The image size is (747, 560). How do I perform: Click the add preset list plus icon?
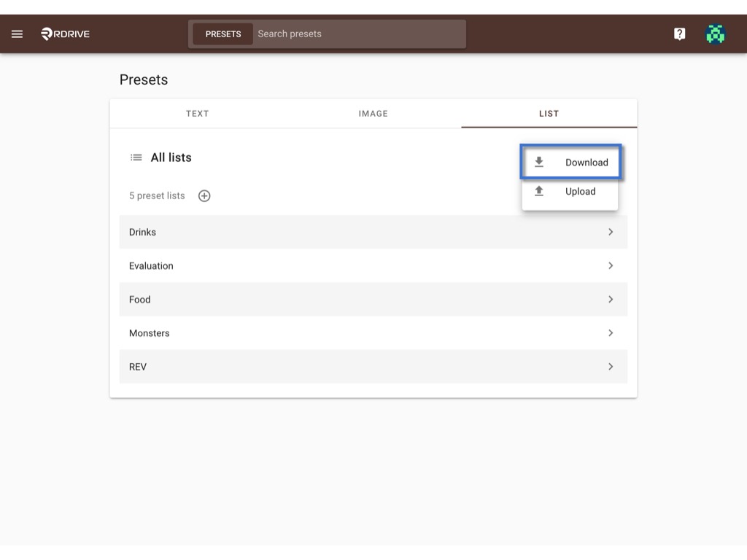204,195
